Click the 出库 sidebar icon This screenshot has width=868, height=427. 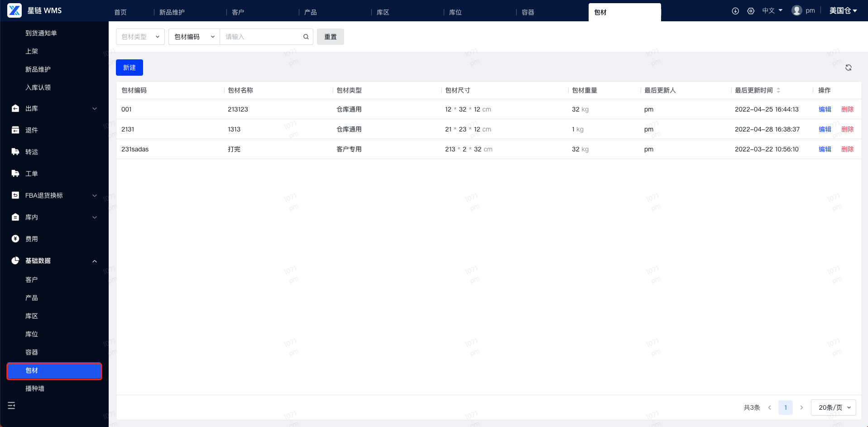pyautogui.click(x=15, y=108)
